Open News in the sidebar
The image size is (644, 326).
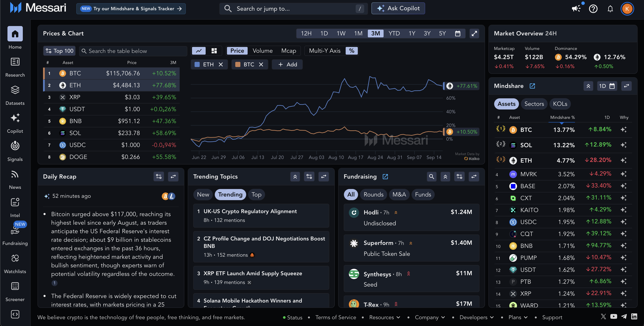pos(15,179)
